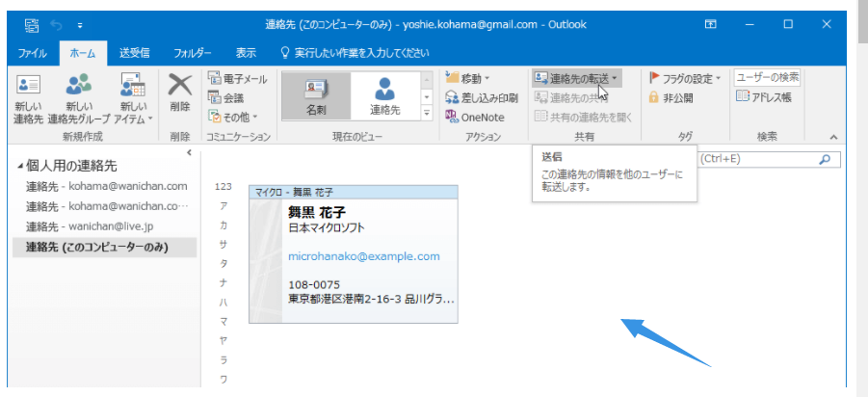Switch to 名刺 view

316,96
